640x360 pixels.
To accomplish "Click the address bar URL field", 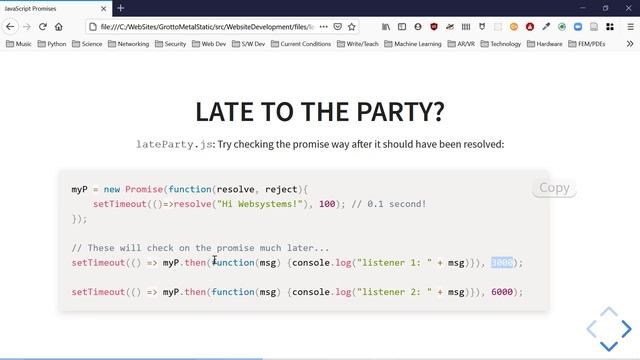I will tap(207, 27).
